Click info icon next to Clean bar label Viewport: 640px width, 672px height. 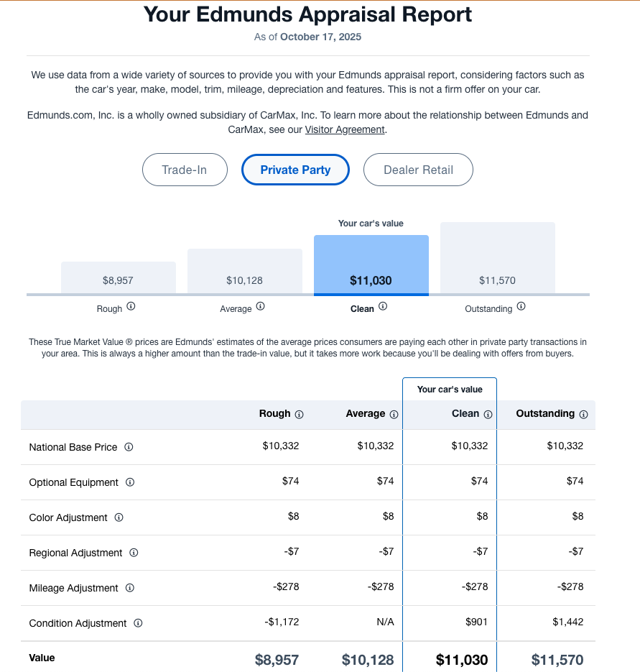[383, 306]
